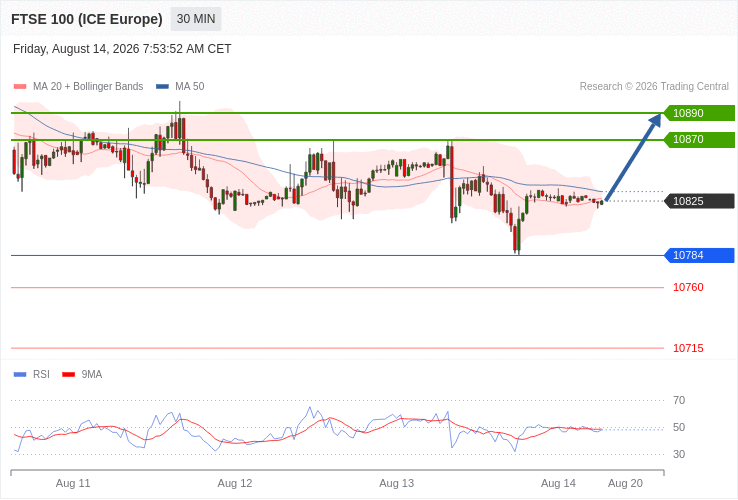Click the 30 MIN timeframe badge
The width and height of the screenshot is (738, 500).
coord(196,19)
